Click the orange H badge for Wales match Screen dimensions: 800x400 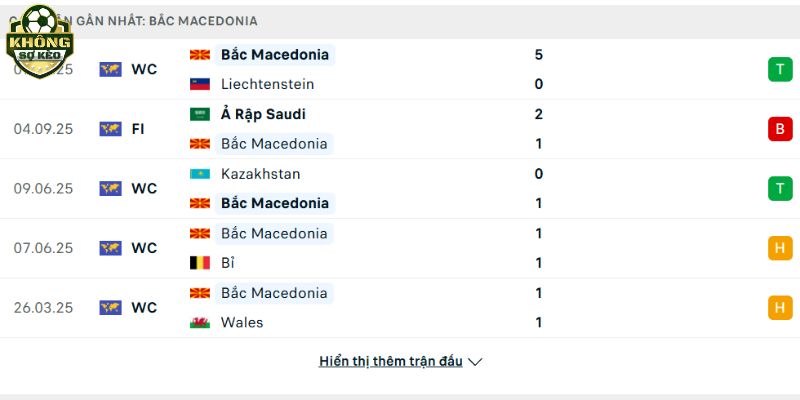tap(780, 308)
